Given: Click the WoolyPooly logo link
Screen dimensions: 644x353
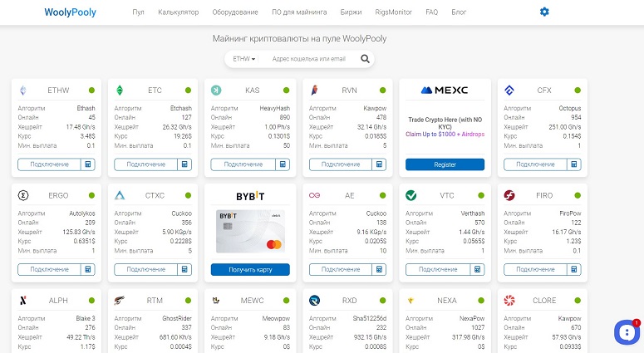Looking at the screenshot, I should coord(71,12).
